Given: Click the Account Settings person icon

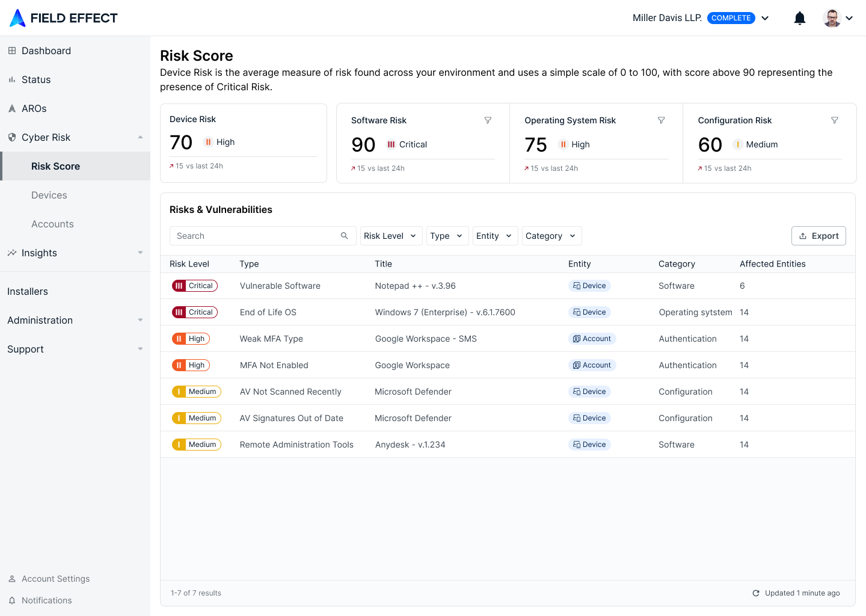Looking at the screenshot, I should click(x=12, y=579).
